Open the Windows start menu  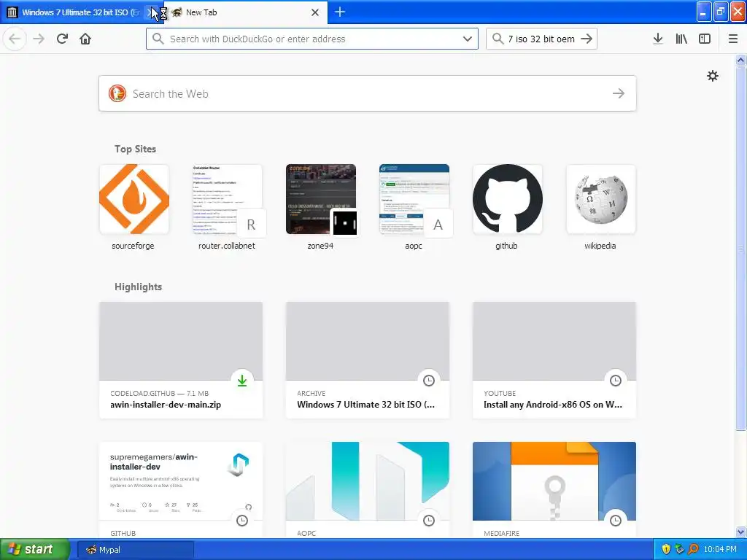coord(35,550)
